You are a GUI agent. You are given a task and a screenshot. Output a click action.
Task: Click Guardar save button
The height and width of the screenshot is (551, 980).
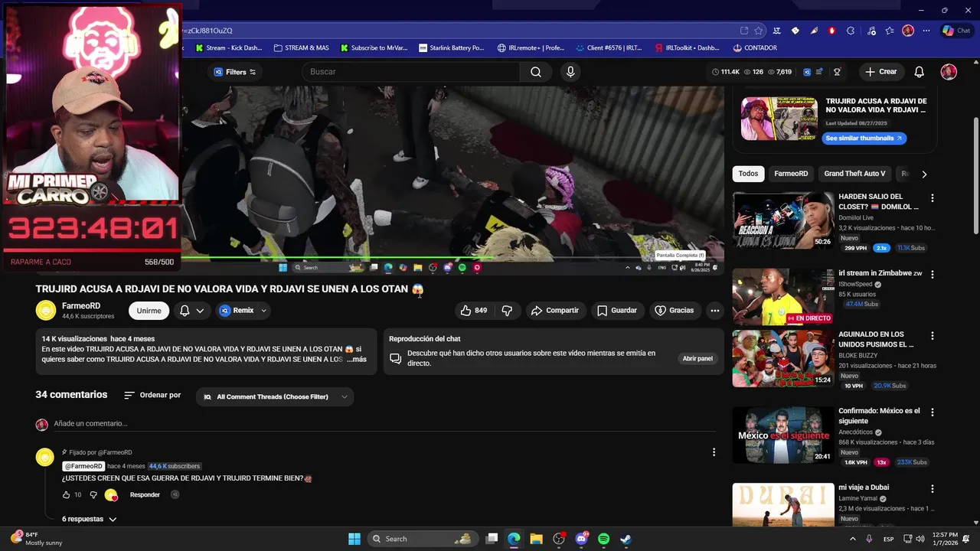click(x=617, y=311)
